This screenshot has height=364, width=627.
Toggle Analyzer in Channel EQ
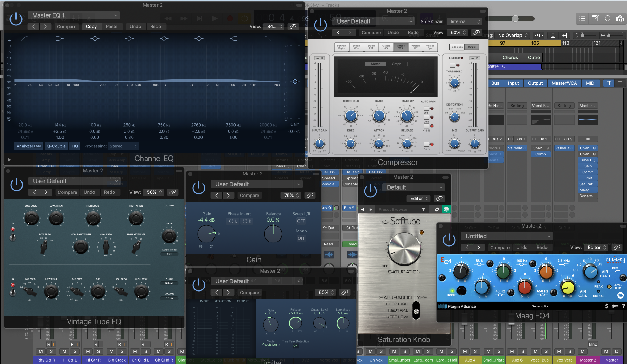(x=29, y=146)
